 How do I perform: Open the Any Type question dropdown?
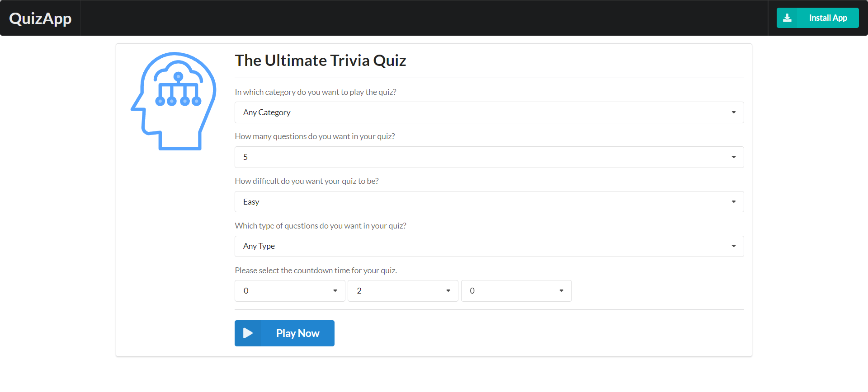488,246
